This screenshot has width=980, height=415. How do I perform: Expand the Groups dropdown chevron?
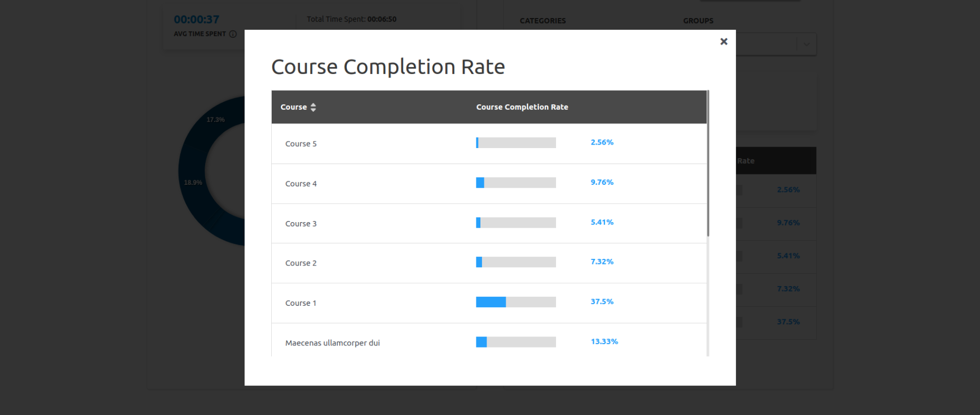(806, 44)
